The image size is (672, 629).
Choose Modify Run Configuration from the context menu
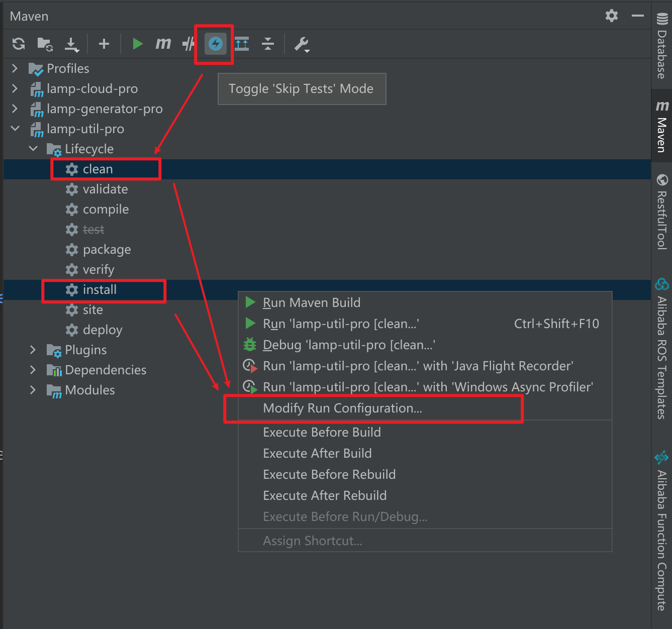[342, 408]
